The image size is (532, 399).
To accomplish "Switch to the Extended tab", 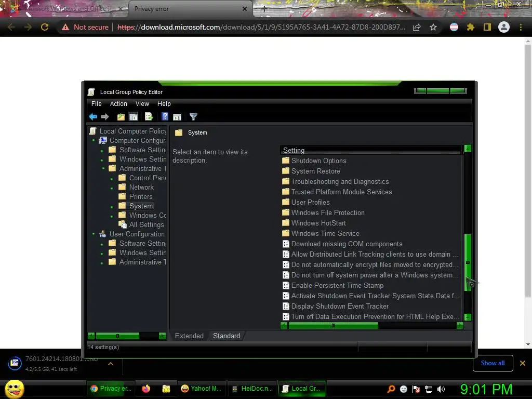I will [189, 336].
